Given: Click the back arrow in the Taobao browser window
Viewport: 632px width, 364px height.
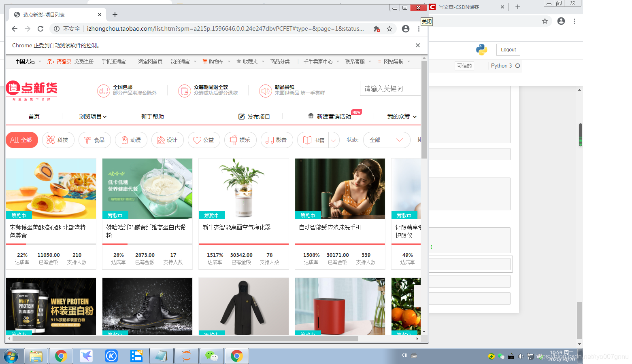Looking at the screenshot, I should click(x=15, y=29).
